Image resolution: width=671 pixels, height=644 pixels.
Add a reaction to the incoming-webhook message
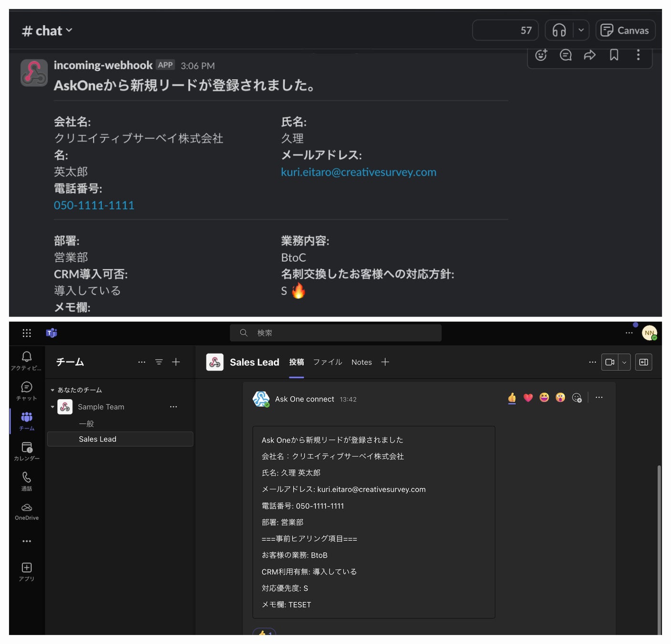[541, 55]
